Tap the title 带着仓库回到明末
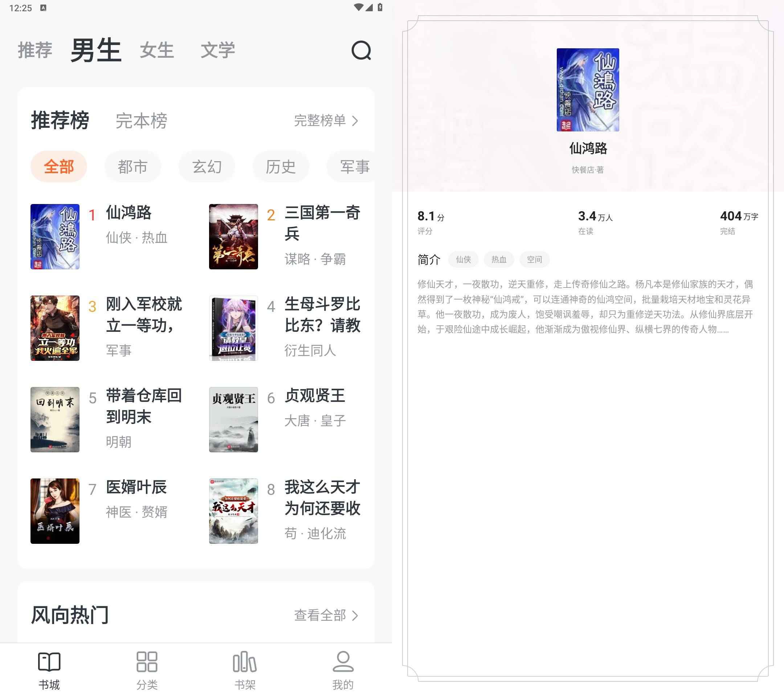Screen dimensions: 784x697 [x=144, y=406]
